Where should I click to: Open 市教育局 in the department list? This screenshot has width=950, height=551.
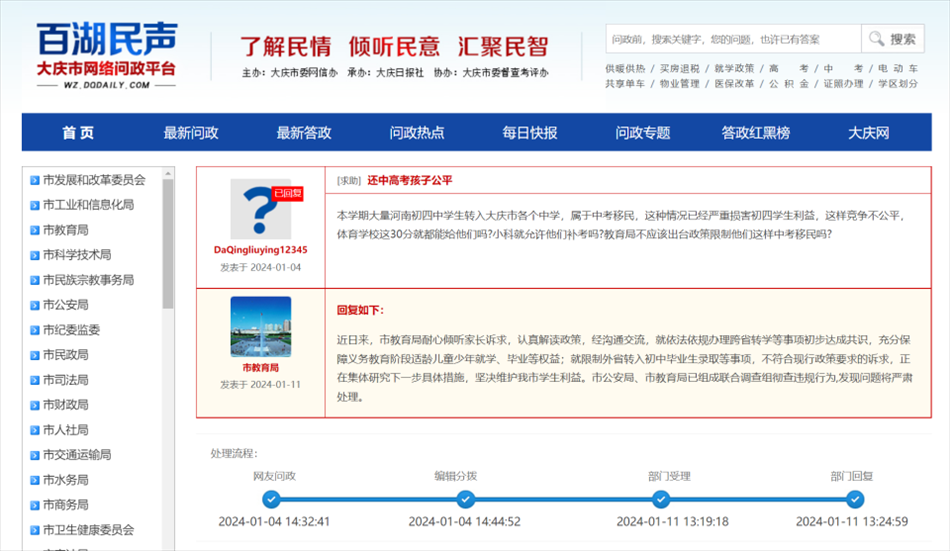tap(65, 230)
